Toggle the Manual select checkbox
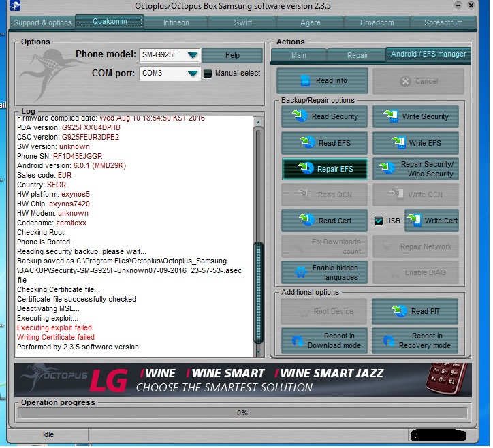 coord(208,74)
